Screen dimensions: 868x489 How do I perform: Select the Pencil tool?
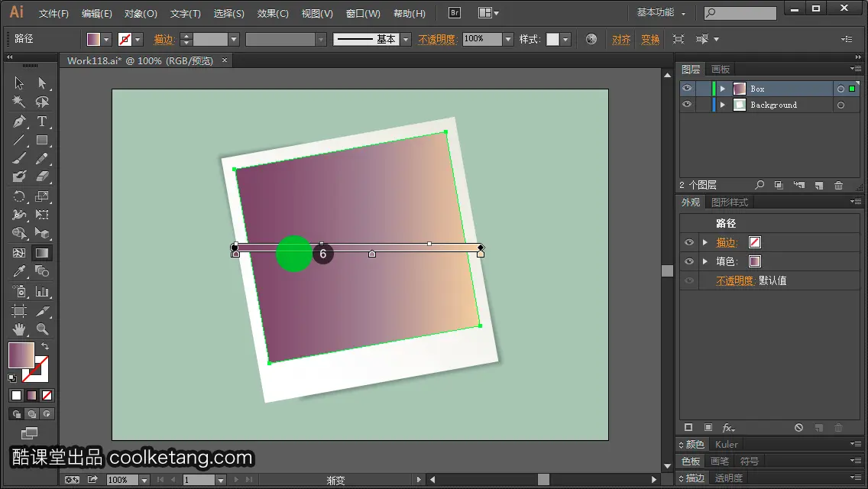(42, 159)
